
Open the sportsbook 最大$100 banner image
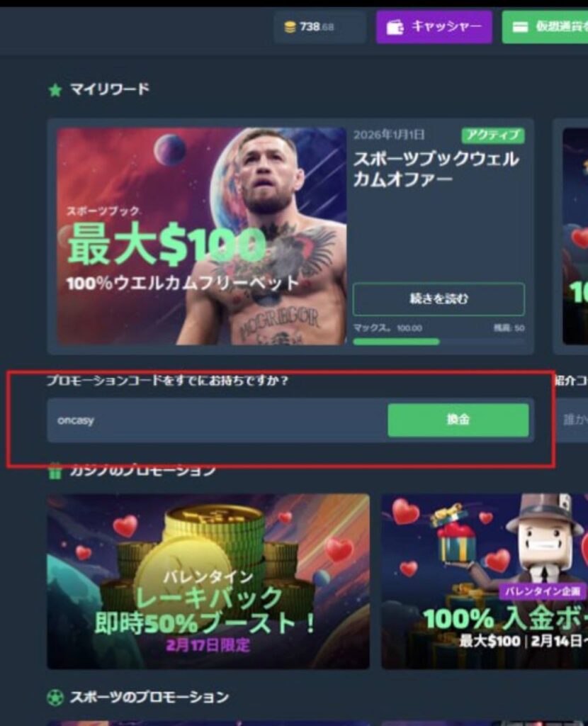click(202, 236)
